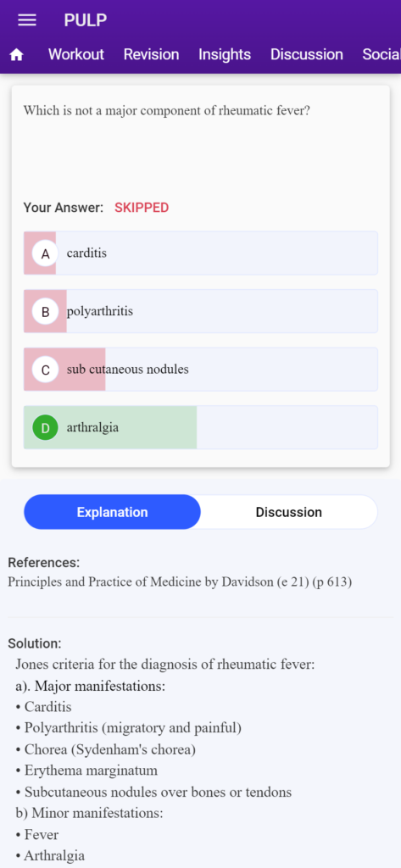Screen dimensions: 401x868
Task: Select the green option D badge
Action: (46, 428)
